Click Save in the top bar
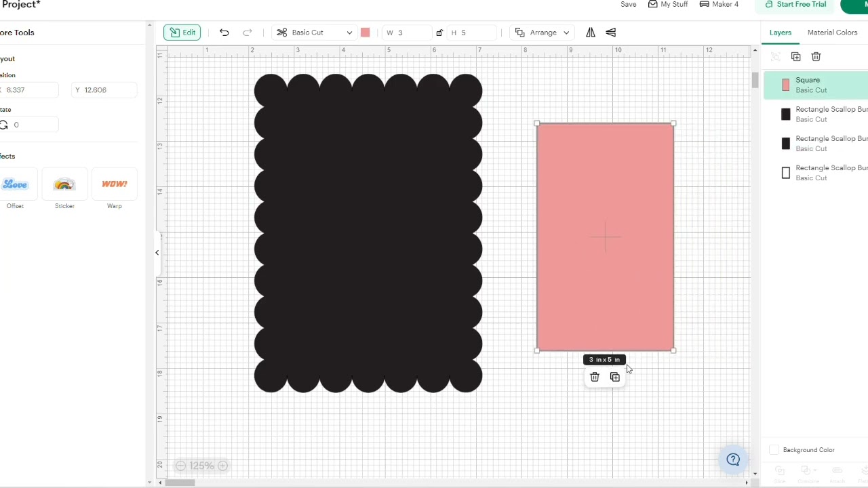 (x=629, y=4)
